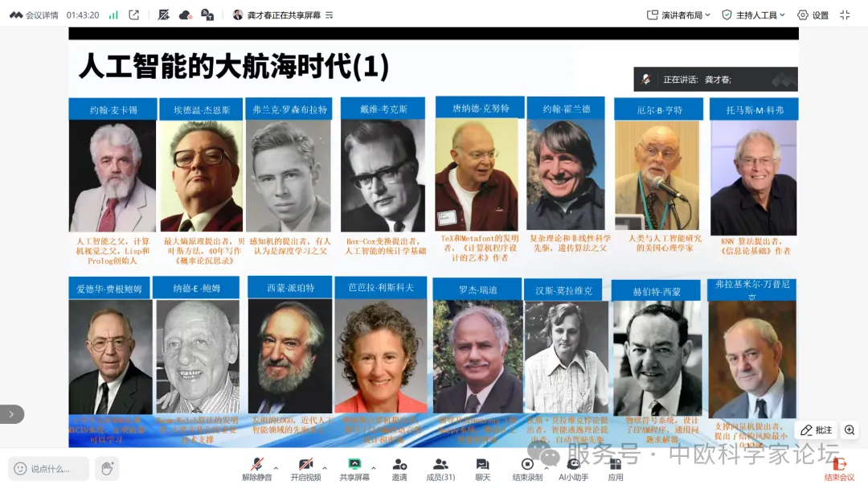The height and width of the screenshot is (489, 868).
Task: Click the cloud recording status icon
Action: pyautogui.click(x=185, y=14)
